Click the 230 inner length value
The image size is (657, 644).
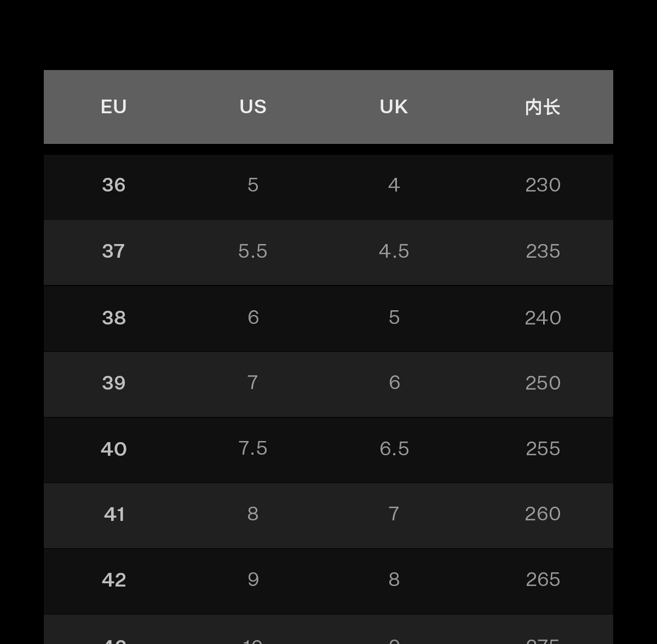point(543,185)
